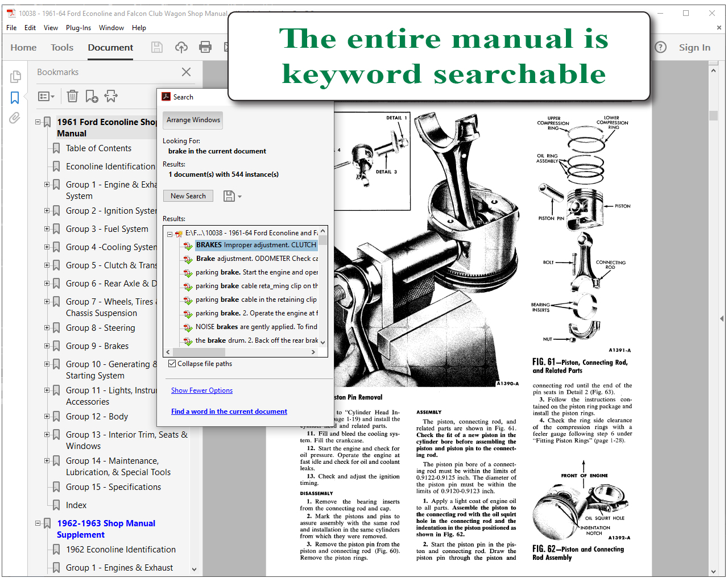Select 'NOISE brakes are gently applied' result

coord(256,327)
